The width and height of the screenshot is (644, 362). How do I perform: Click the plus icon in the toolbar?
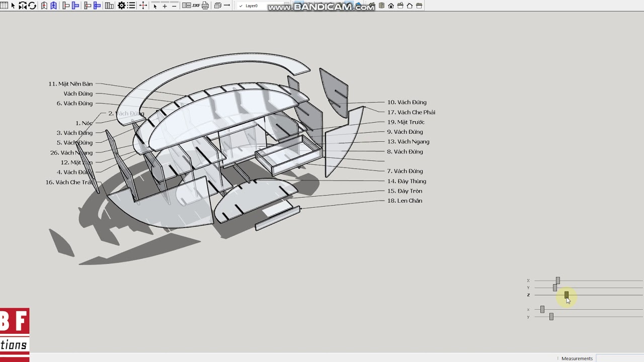click(x=165, y=7)
